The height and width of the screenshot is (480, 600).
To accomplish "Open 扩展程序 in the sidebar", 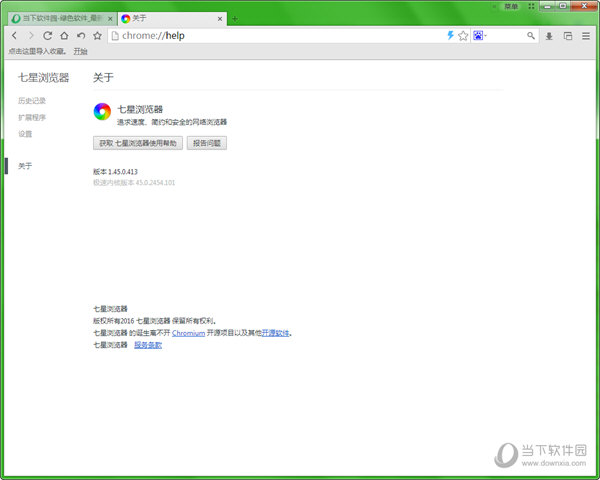I will 32,118.
